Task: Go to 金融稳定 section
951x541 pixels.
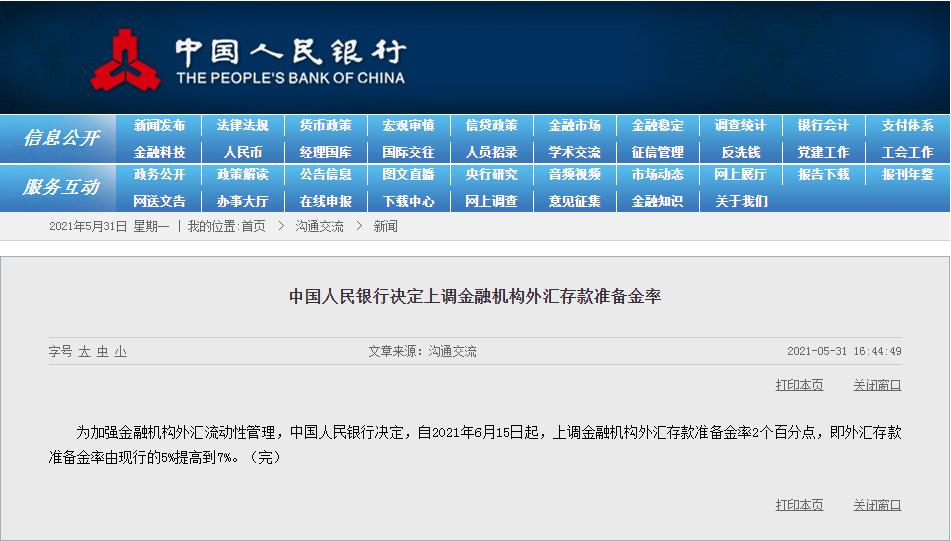Action: [x=658, y=126]
